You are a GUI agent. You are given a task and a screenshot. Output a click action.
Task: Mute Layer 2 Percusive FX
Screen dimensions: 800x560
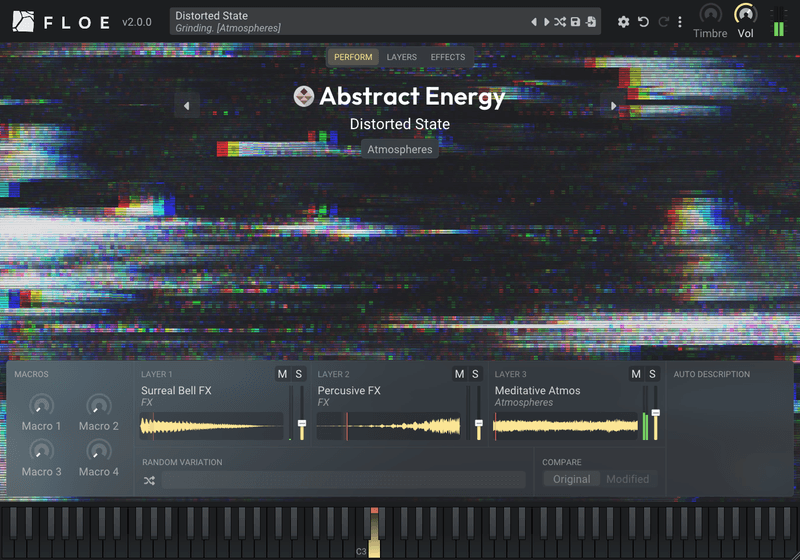(x=459, y=374)
